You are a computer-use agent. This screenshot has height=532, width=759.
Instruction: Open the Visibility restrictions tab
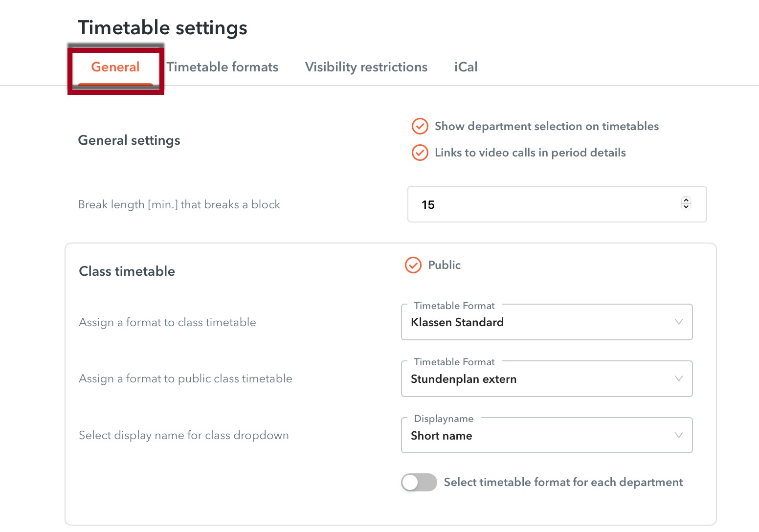tap(366, 67)
